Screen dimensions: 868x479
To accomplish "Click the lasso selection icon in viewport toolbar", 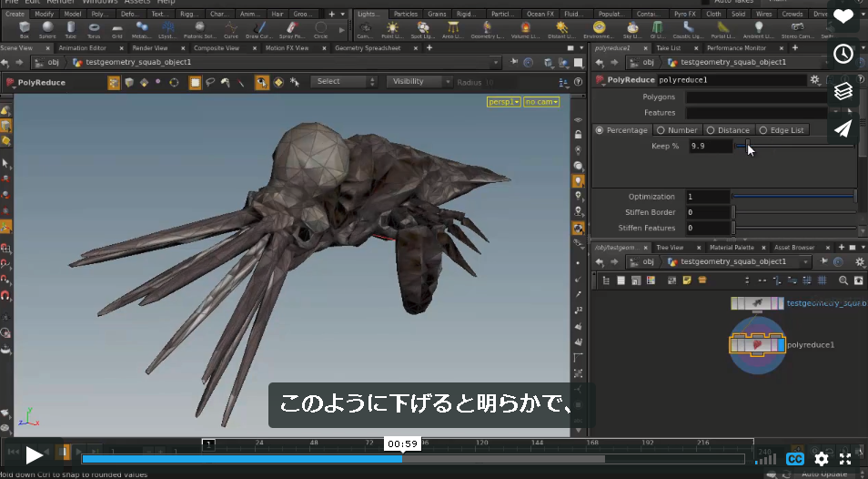I will [x=210, y=83].
